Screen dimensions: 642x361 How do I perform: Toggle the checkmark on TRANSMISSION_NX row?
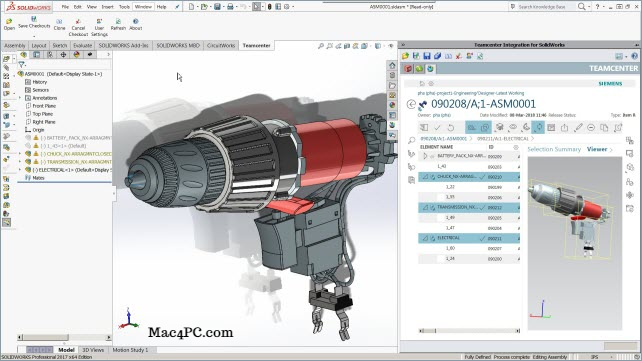[482, 208]
